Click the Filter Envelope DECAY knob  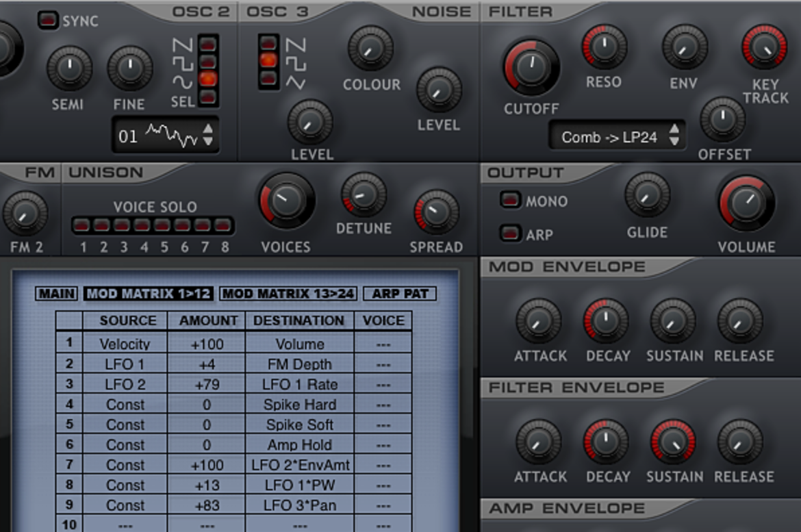coord(607,442)
